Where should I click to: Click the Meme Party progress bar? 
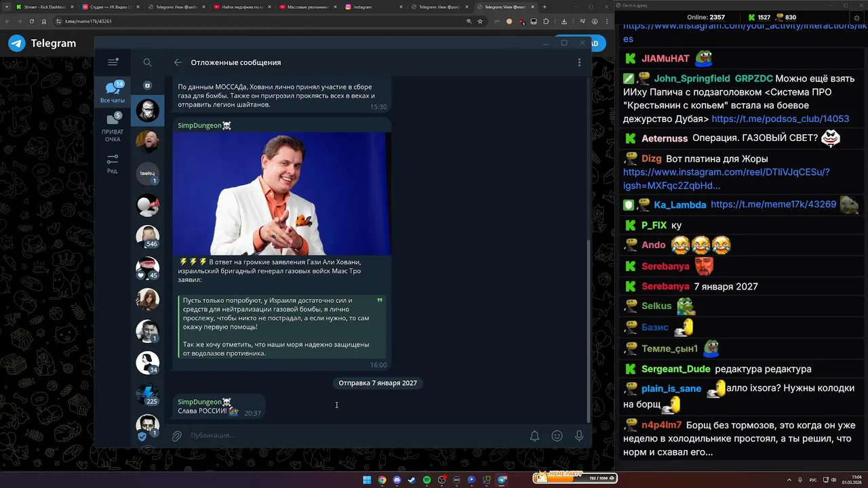(574, 478)
